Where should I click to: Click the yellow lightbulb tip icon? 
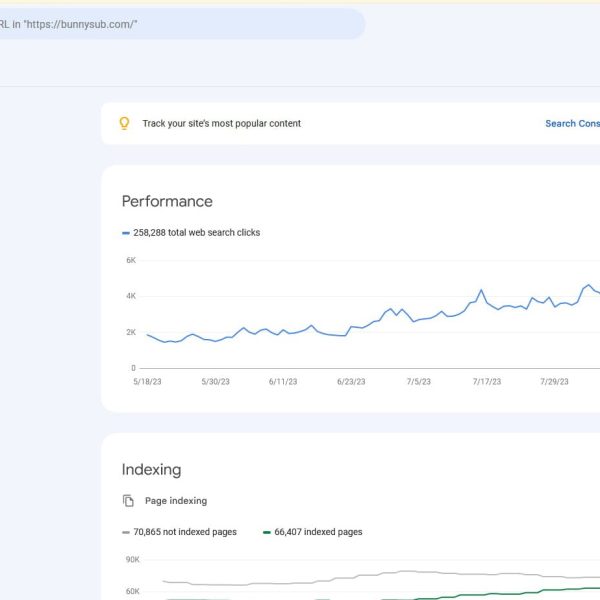tap(125, 124)
